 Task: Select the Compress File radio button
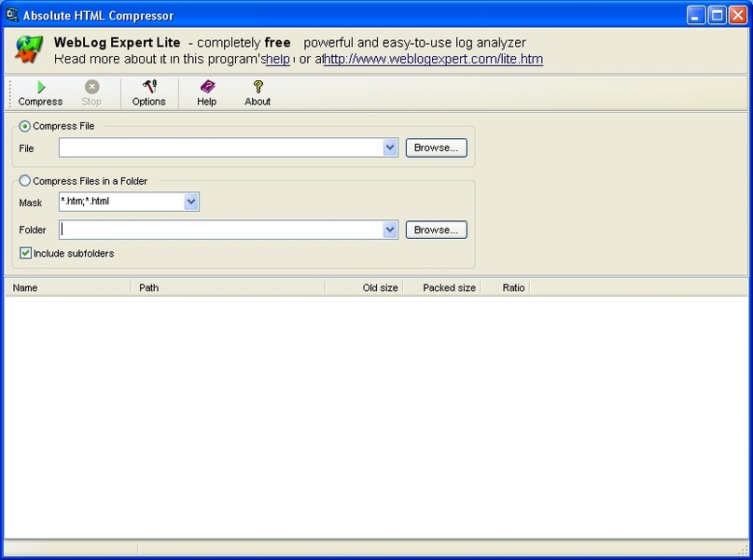(24, 126)
